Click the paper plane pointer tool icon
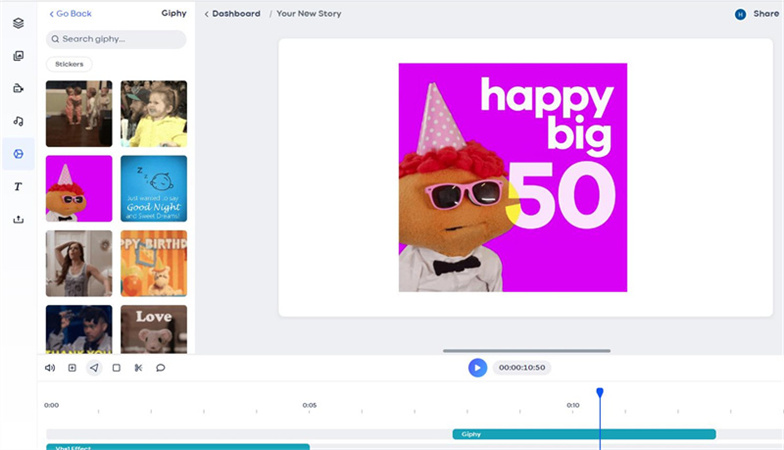The image size is (784, 450). 94,368
